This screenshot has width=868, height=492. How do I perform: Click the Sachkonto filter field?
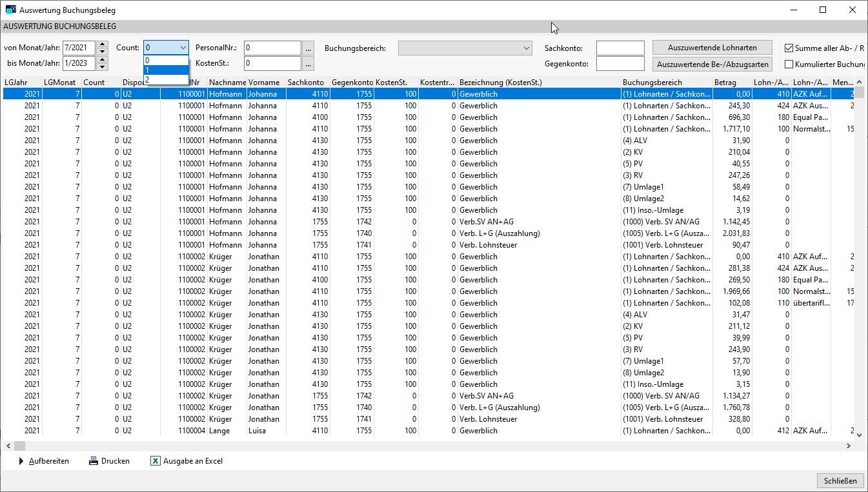click(620, 48)
